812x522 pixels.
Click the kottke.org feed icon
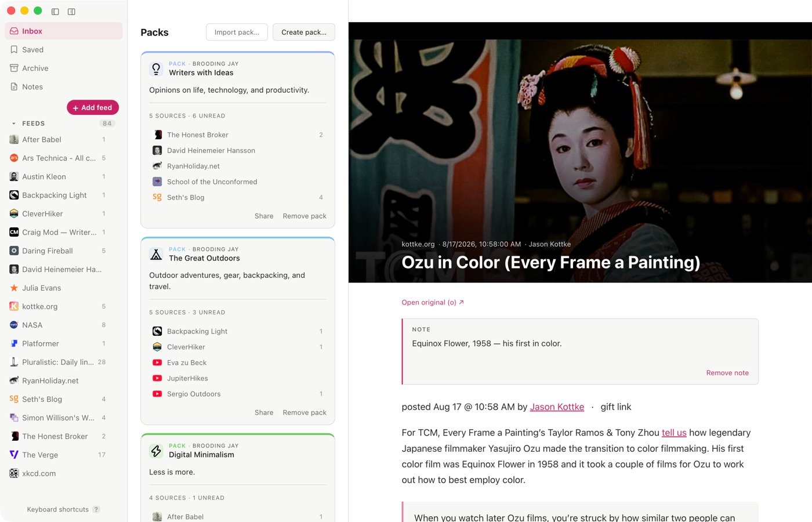[x=14, y=307]
